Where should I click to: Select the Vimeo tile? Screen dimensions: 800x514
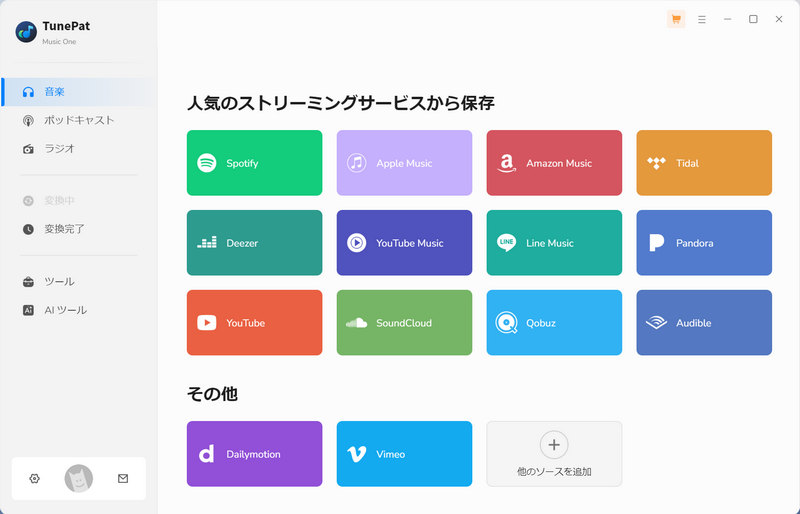click(404, 454)
